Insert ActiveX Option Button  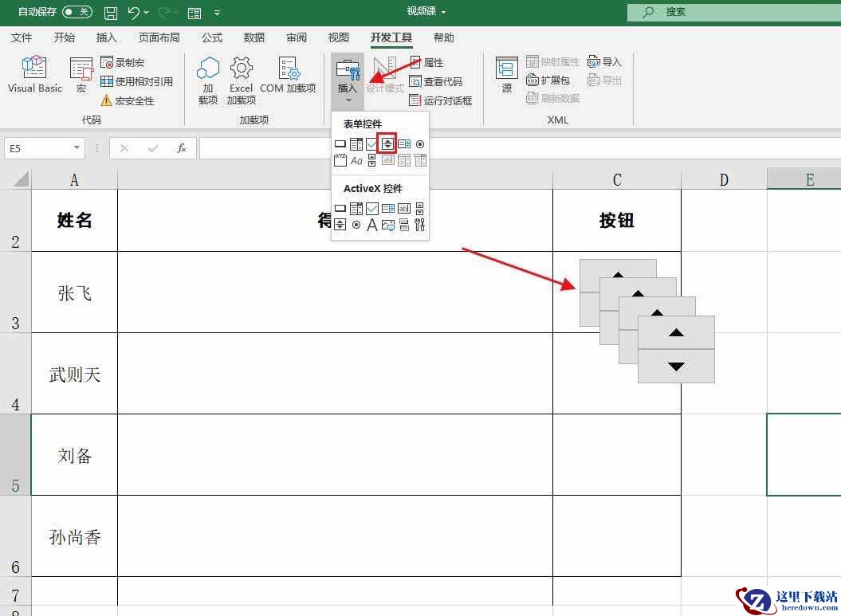356,225
